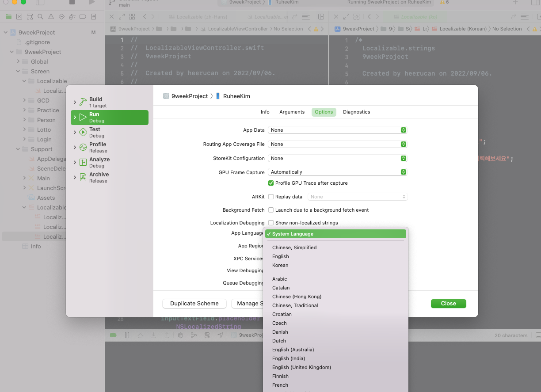Select Chinese (Hong Kong) language option

point(335,297)
